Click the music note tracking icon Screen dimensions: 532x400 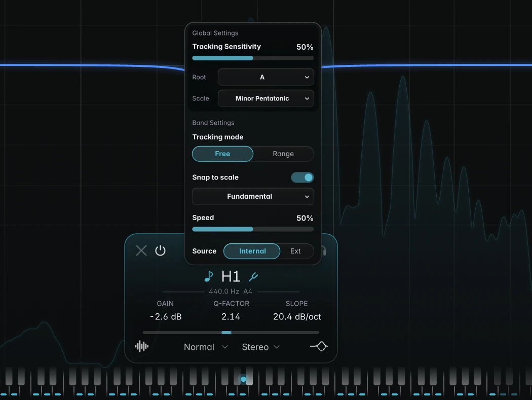[x=209, y=277]
